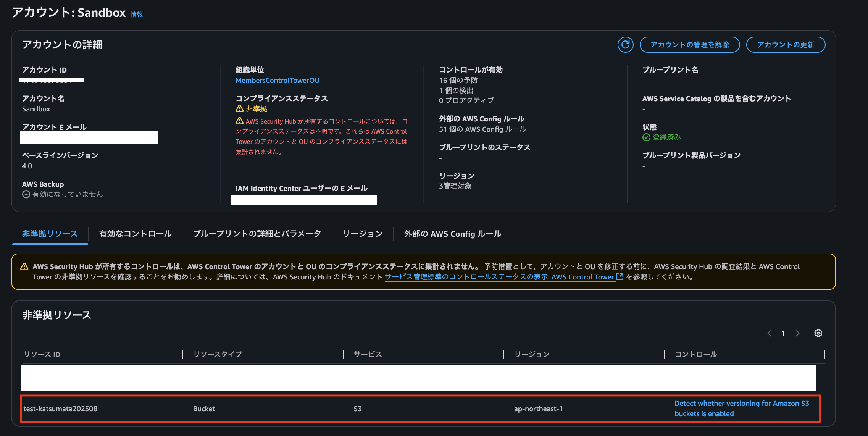Open the 情報 link next to Sandbox

coord(137,14)
